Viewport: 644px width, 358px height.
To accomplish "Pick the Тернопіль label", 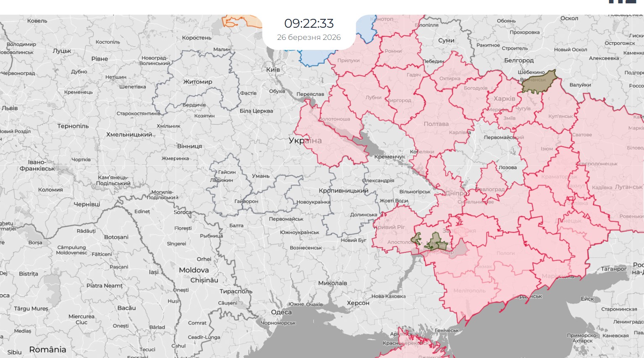I will pyautogui.click(x=73, y=126).
